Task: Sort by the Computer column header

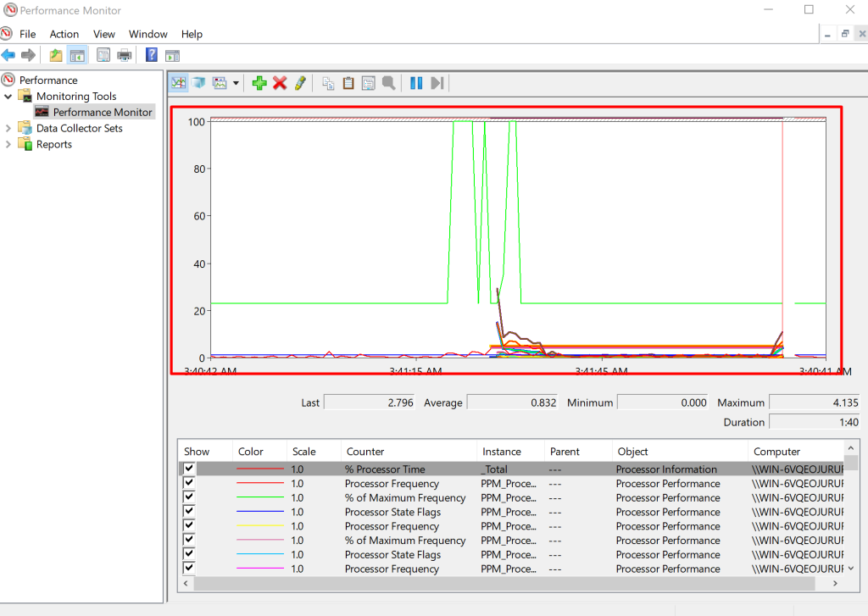Action: click(795, 451)
